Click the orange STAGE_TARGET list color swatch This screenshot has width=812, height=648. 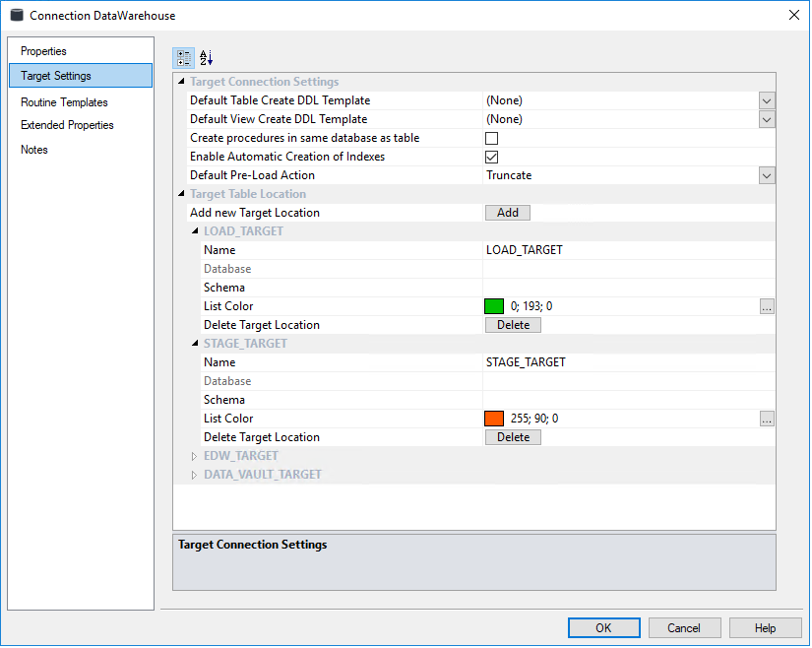(494, 419)
